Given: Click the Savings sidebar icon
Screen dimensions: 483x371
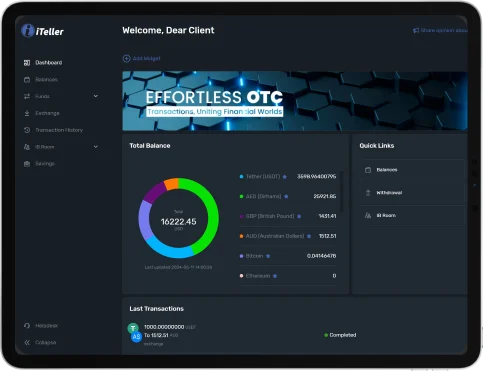Looking at the screenshot, I should [x=27, y=164].
